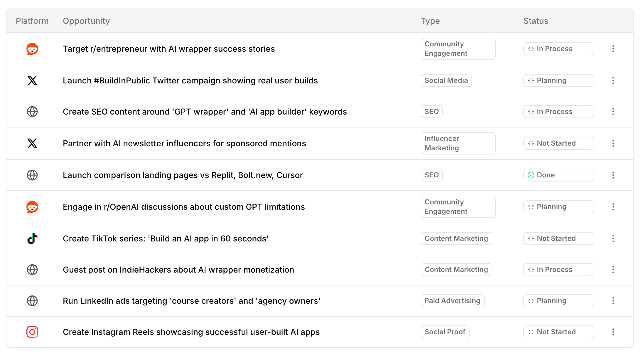Select 'Partner with AI newsletter influencers' text
The image size is (644, 356).
184,143
